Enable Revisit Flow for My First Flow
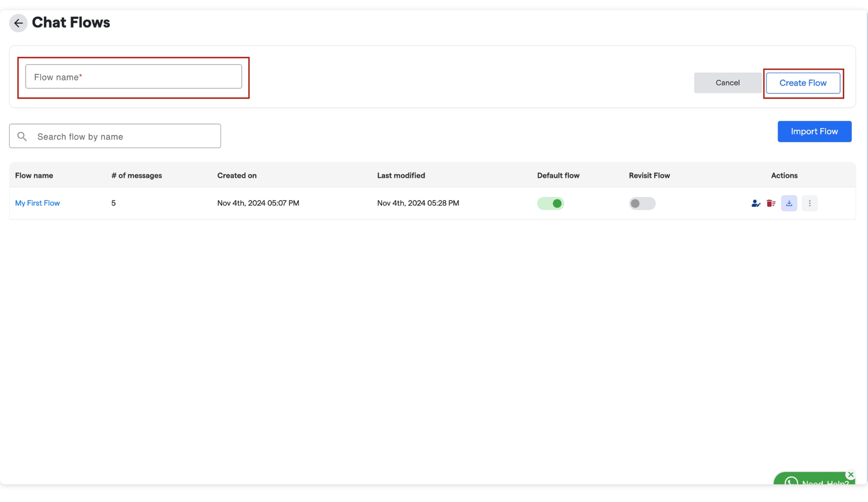The width and height of the screenshot is (868, 502). (x=642, y=204)
